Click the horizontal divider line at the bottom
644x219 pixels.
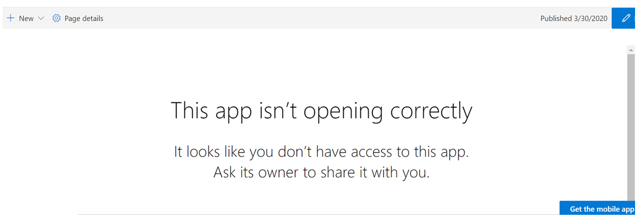coord(315,214)
